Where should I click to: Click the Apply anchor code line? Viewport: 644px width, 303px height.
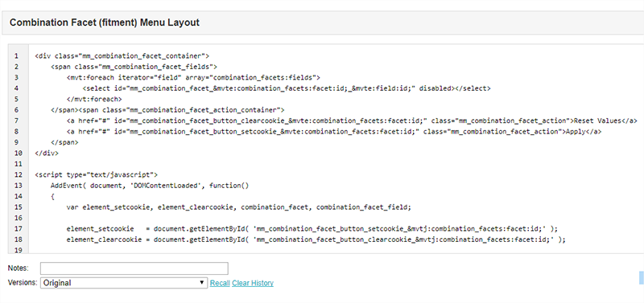coord(334,131)
